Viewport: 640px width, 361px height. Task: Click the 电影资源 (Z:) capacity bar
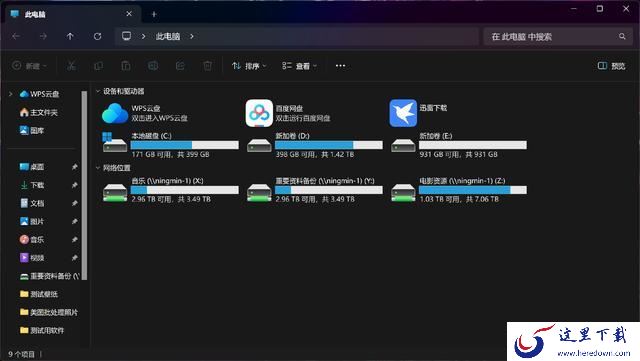473,190
